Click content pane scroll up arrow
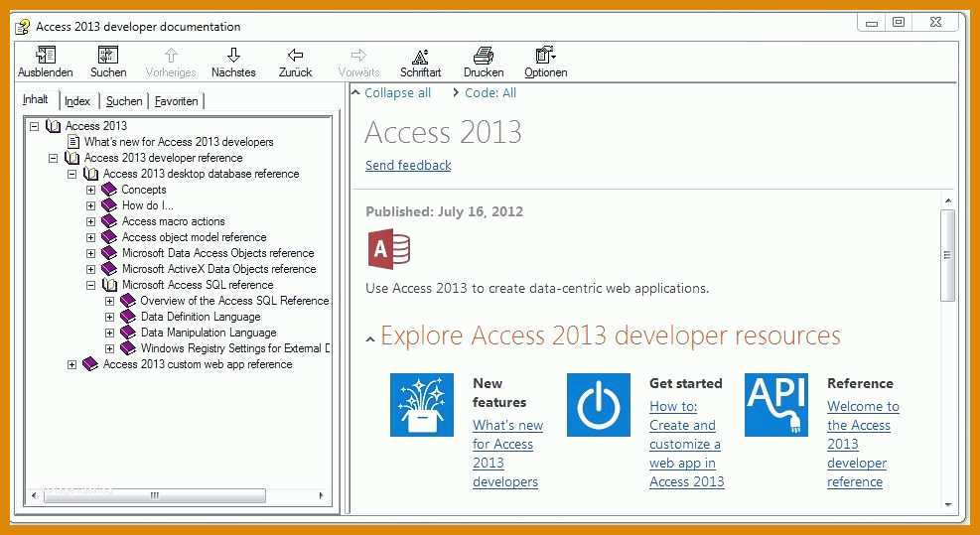 pos(947,201)
